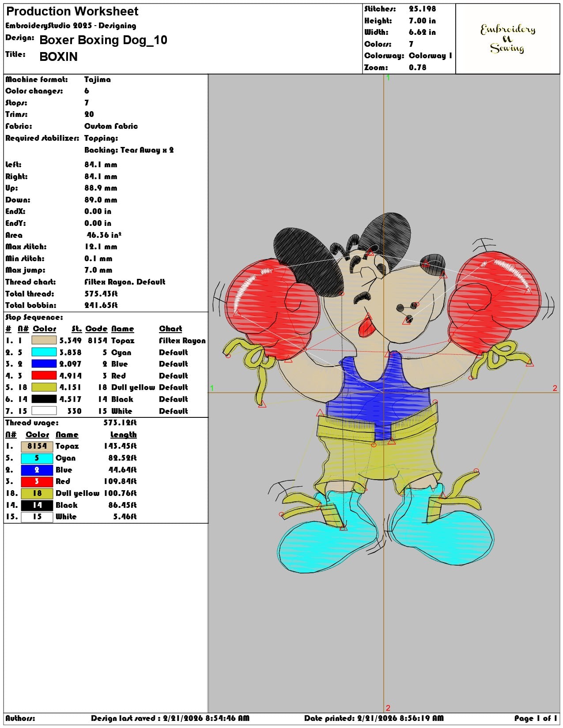Click the Cyan 5 thread usage swatch
This screenshot has height=728, width=563.
coord(37,458)
